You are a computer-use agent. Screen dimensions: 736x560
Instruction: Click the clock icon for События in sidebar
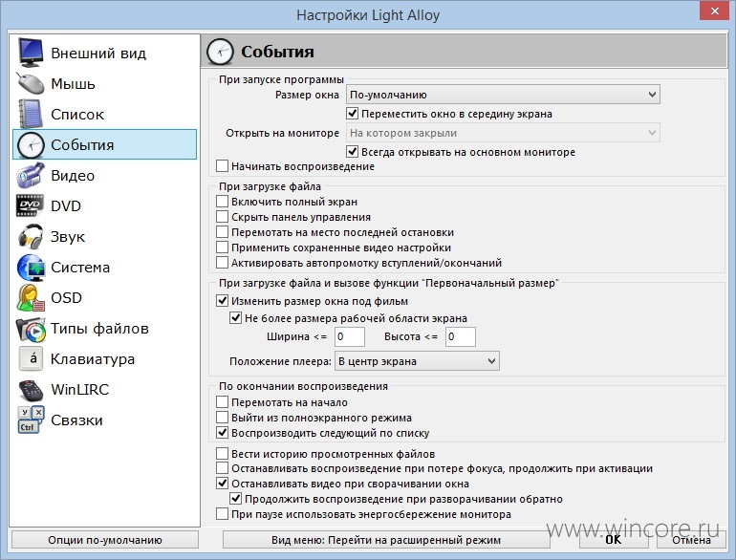coord(31,145)
